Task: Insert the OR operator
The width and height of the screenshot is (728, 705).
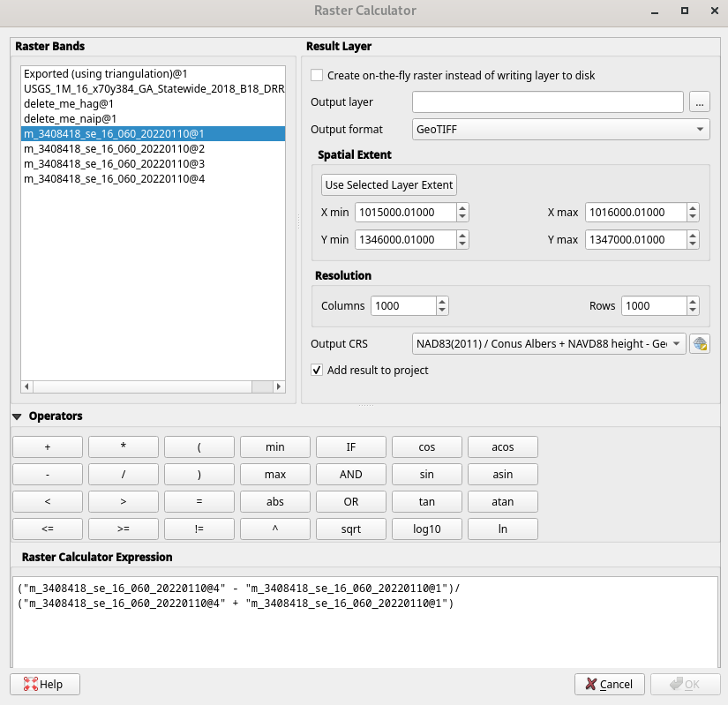Action: click(x=351, y=502)
